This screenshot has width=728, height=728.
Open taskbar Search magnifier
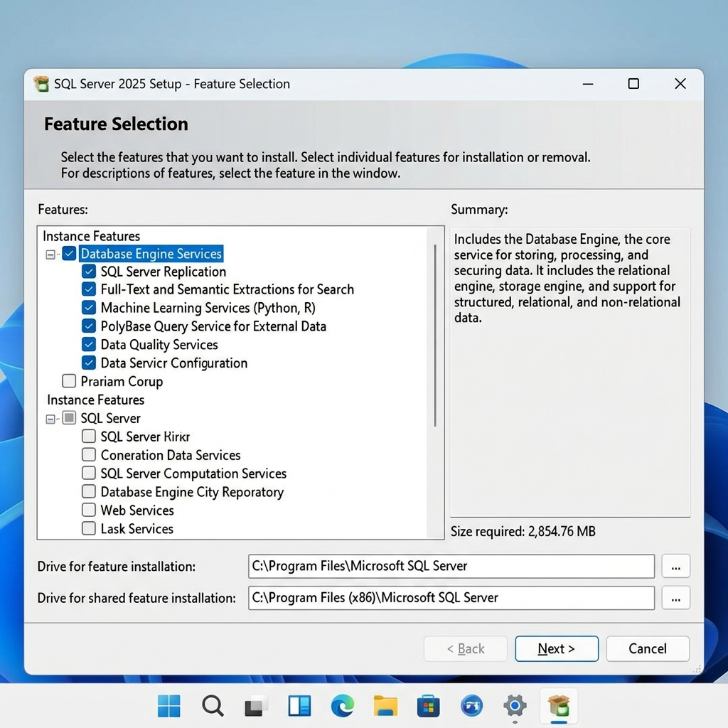point(213,706)
